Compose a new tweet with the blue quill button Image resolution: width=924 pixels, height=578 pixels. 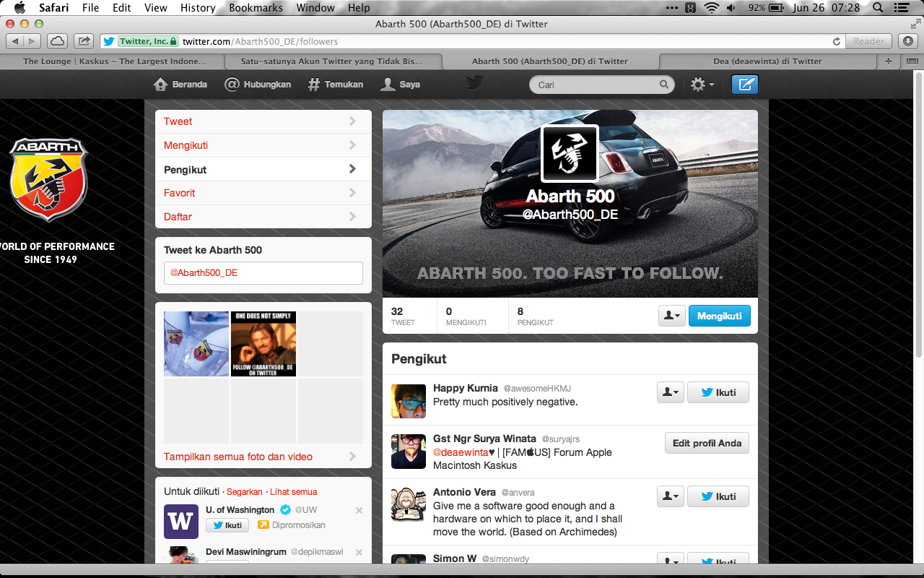pyautogui.click(x=745, y=85)
